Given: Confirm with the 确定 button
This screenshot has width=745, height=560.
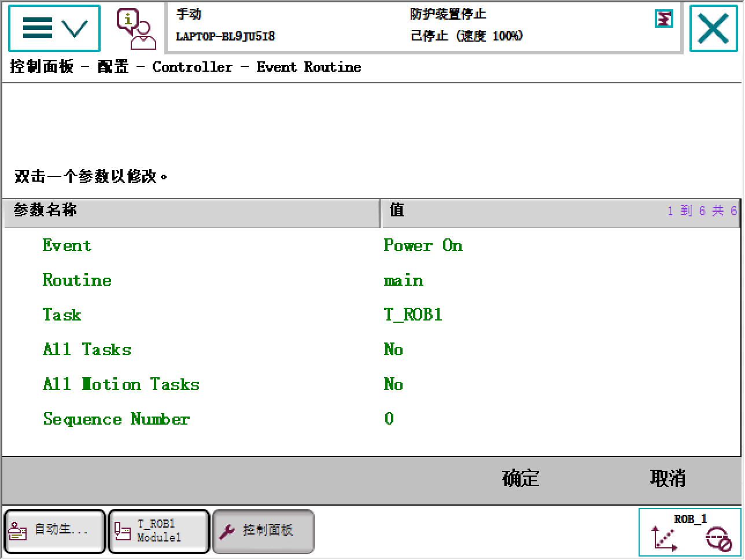Looking at the screenshot, I should coord(521,478).
